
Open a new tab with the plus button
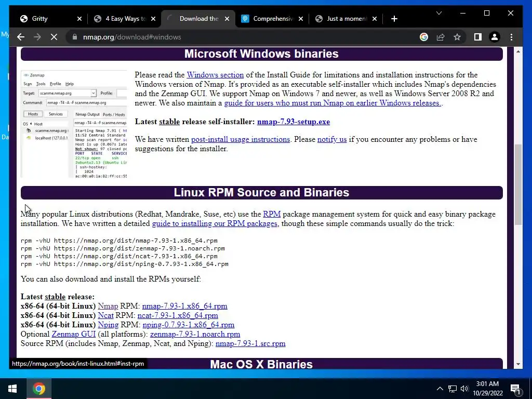[394, 19]
